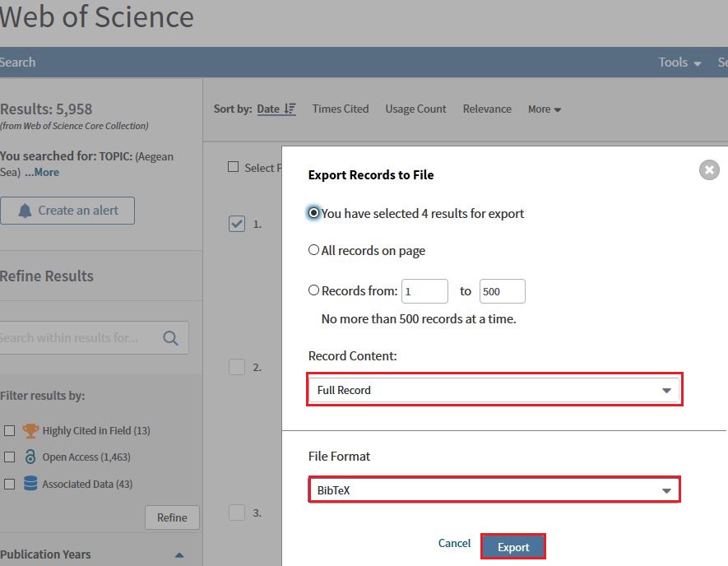Click the records end value field showing 500
The height and width of the screenshot is (566, 728).
[502, 291]
